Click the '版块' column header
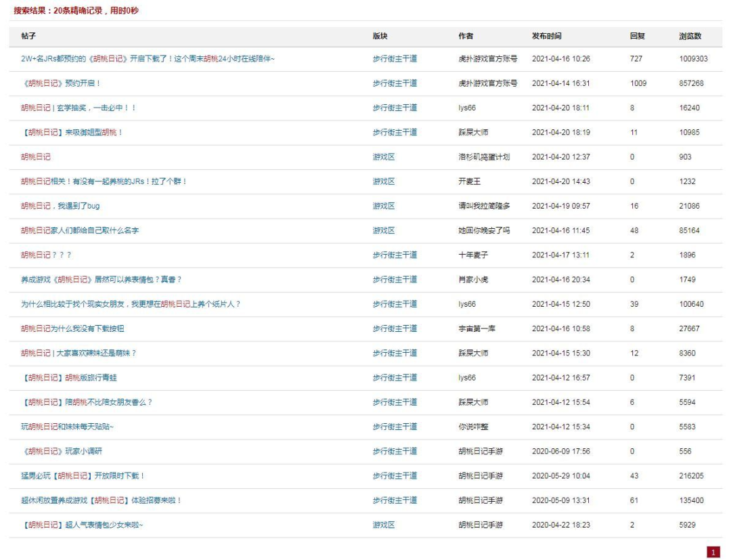 [x=380, y=37]
